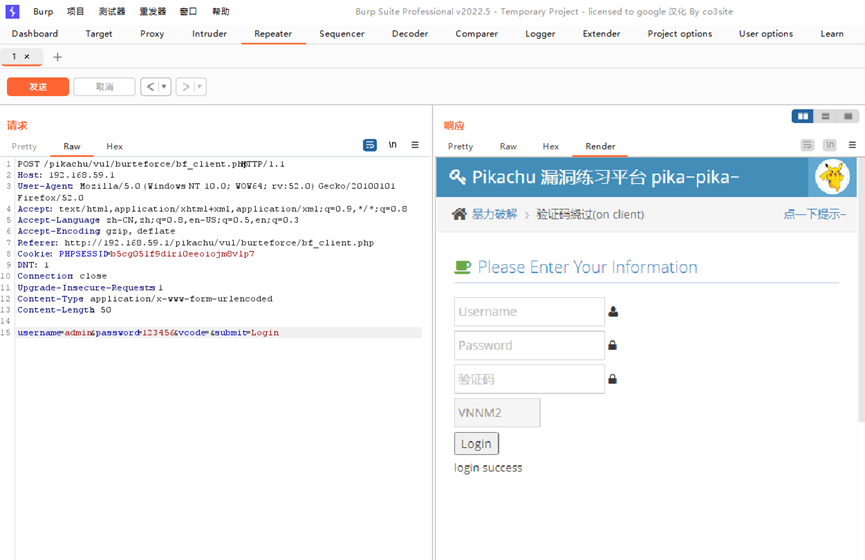Expand the back history dropdown arrow
This screenshot has width=865, height=560.
[x=164, y=87]
